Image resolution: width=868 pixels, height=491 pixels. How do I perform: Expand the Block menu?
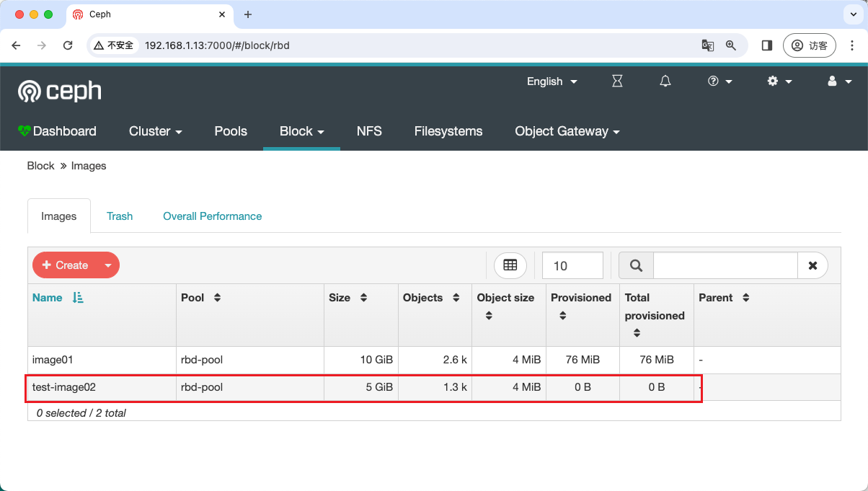pyautogui.click(x=301, y=131)
